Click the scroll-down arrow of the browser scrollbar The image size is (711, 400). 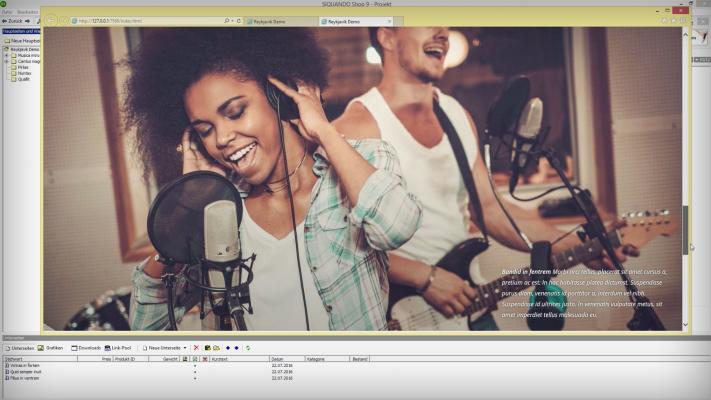coord(685,325)
